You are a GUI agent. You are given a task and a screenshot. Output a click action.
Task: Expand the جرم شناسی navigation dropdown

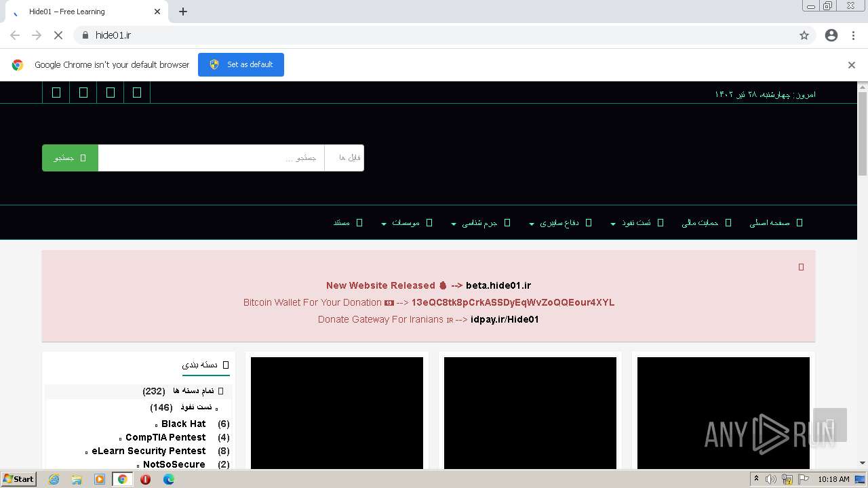click(481, 223)
